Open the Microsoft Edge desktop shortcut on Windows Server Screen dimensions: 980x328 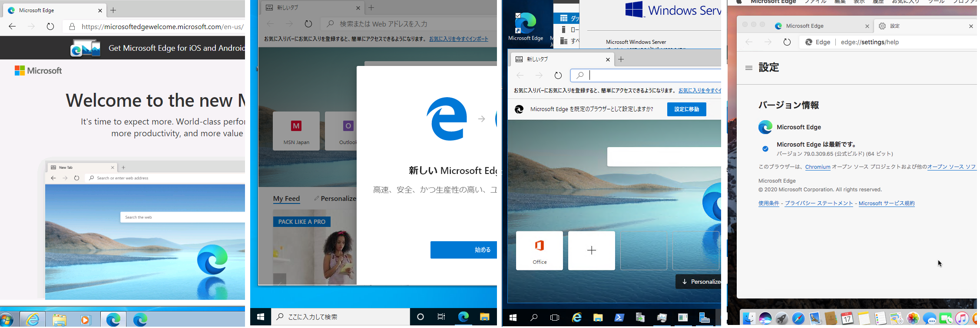coord(526,27)
